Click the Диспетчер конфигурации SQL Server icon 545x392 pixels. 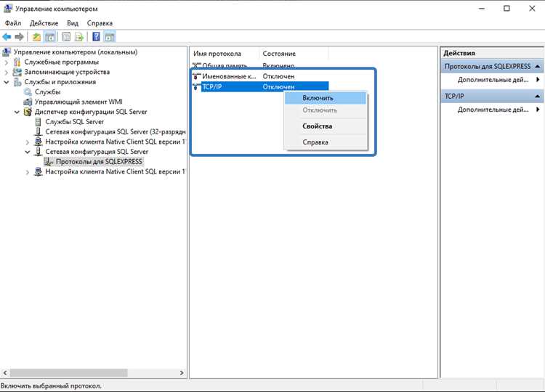pos(28,112)
